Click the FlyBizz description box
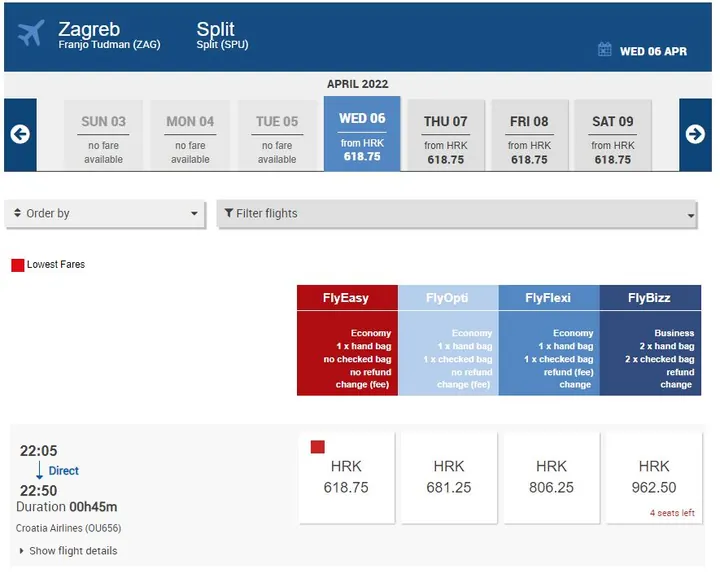 [x=650, y=353]
